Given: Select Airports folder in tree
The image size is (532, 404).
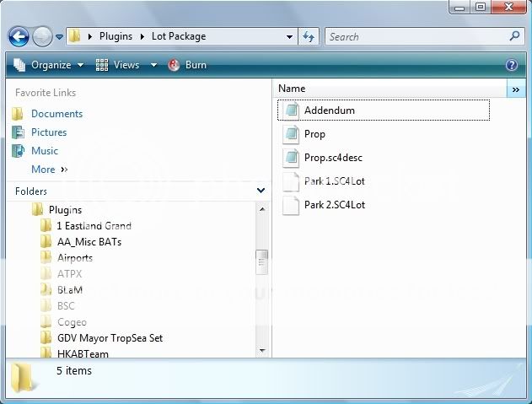Looking at the screenshot, I should [75, 258].
